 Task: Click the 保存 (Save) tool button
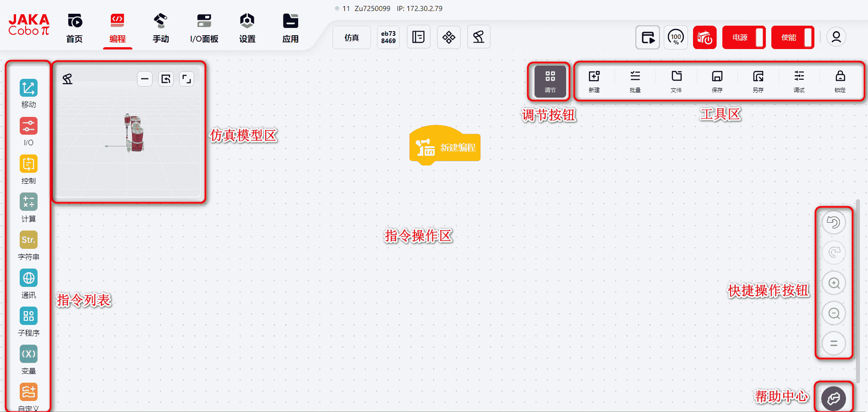[717, 81]
